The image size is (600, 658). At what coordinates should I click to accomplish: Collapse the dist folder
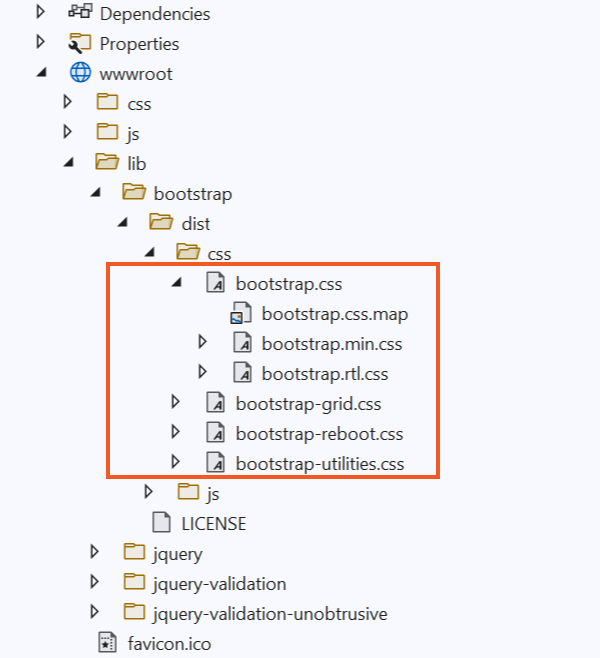point(122,222)
